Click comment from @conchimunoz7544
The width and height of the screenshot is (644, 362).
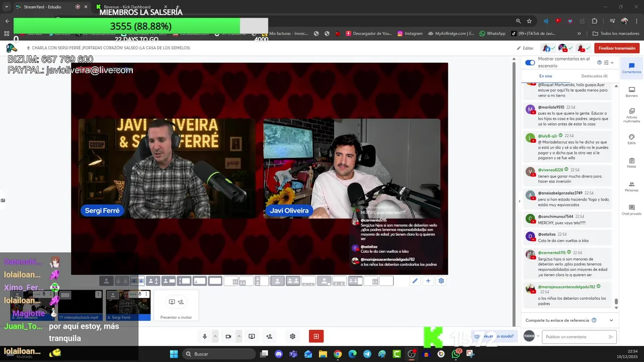click(x=568, y=220)
